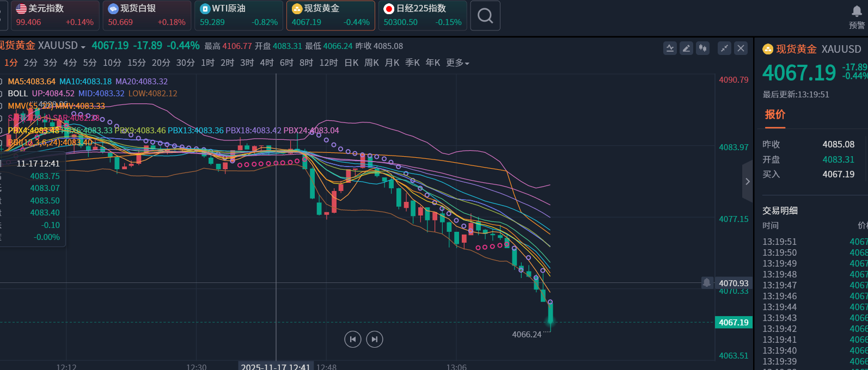The width and height of the screenshot is (868, 370).
Task: Click the bell beside the 4070.93 price
Action: [707, 282]
